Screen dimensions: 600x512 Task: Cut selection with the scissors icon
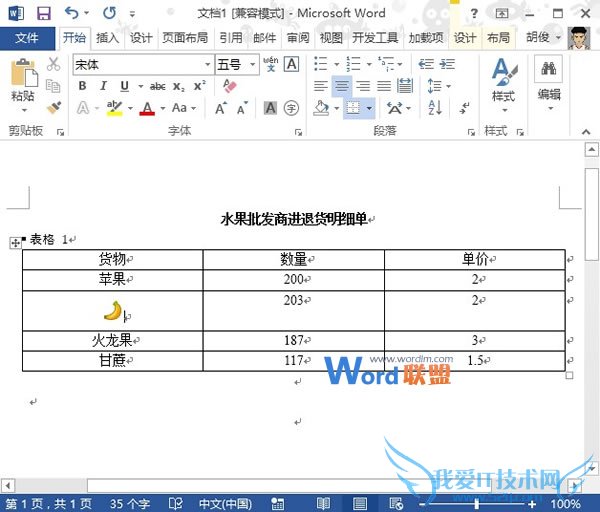(x=54, y=64)
